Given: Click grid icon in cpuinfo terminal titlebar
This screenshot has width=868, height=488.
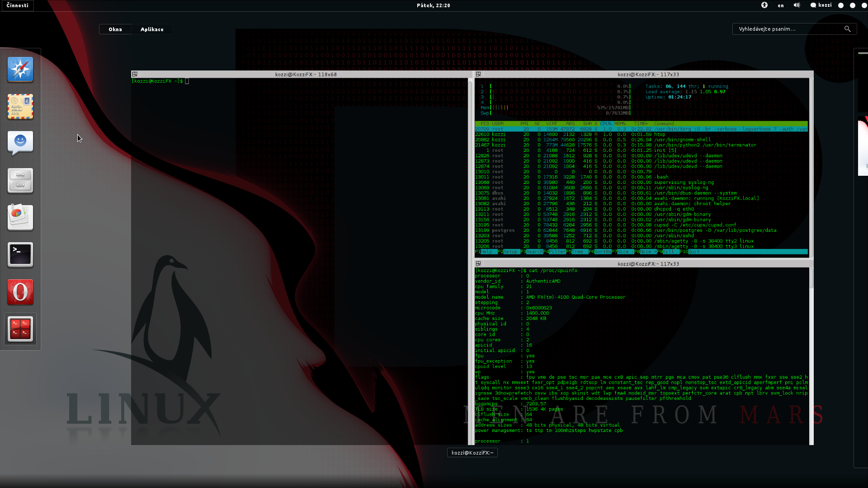Looking at the screenshot, I should click(478, 263).
